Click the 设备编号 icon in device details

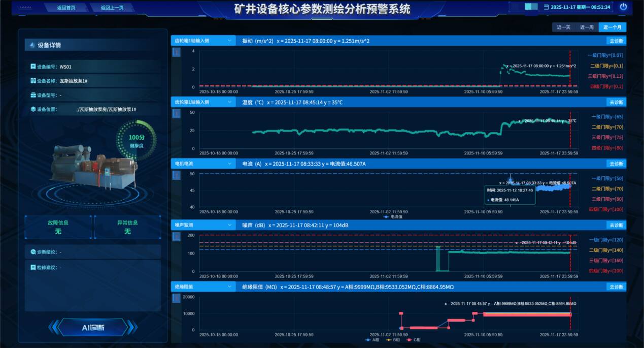(33, 67)
